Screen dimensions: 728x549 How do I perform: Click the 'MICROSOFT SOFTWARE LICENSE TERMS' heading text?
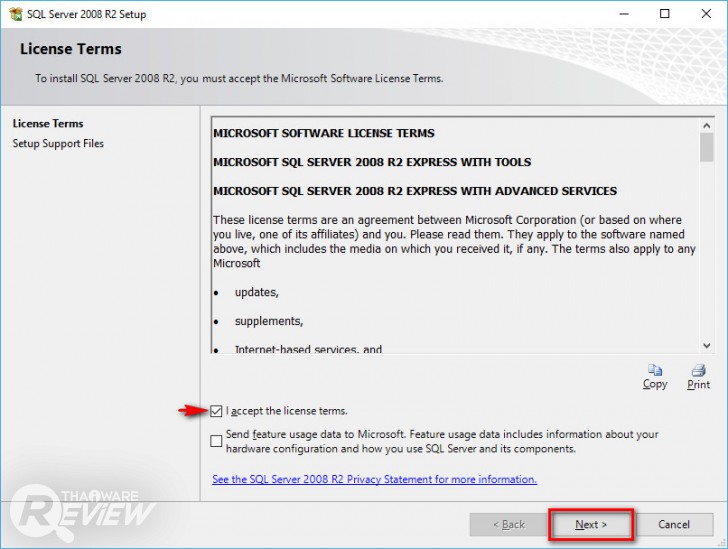point(324,133)
